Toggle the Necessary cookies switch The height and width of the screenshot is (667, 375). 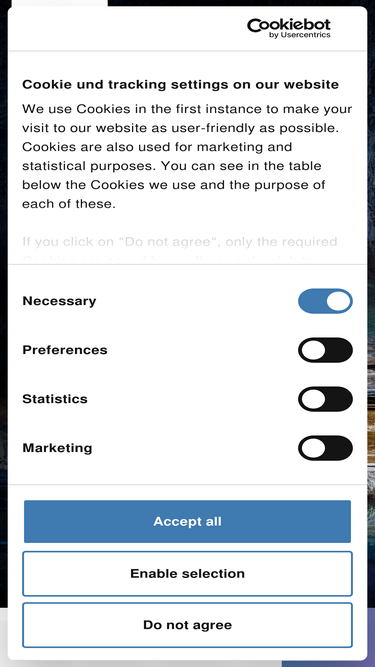325,301
